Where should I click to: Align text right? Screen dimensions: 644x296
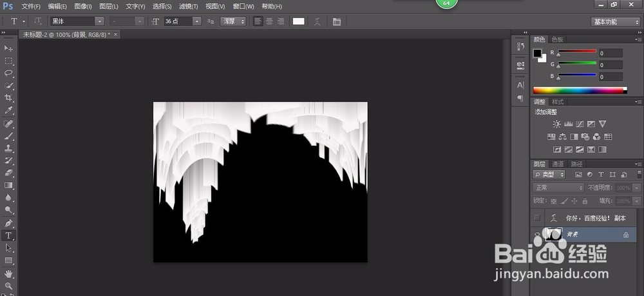[x=281, y=21]
